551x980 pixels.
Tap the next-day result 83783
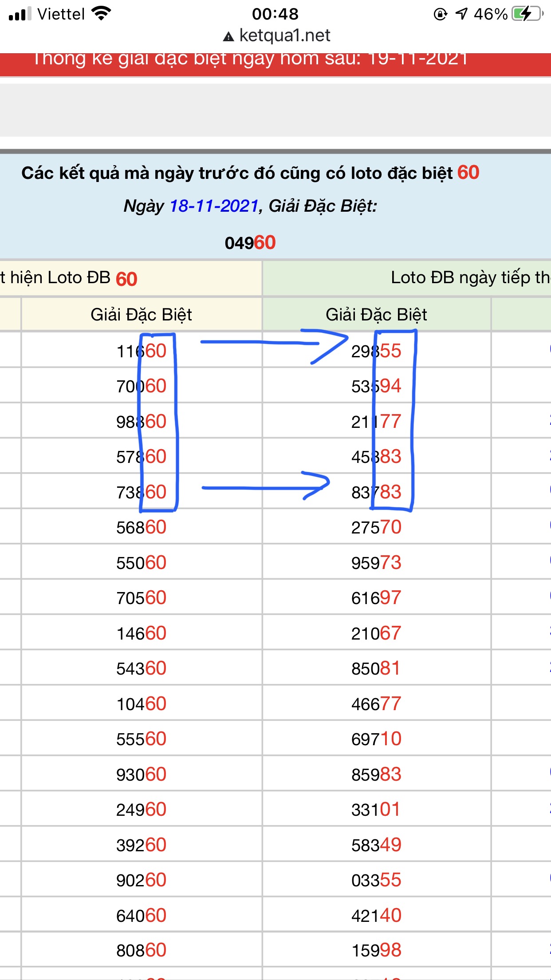click(376, 492)
